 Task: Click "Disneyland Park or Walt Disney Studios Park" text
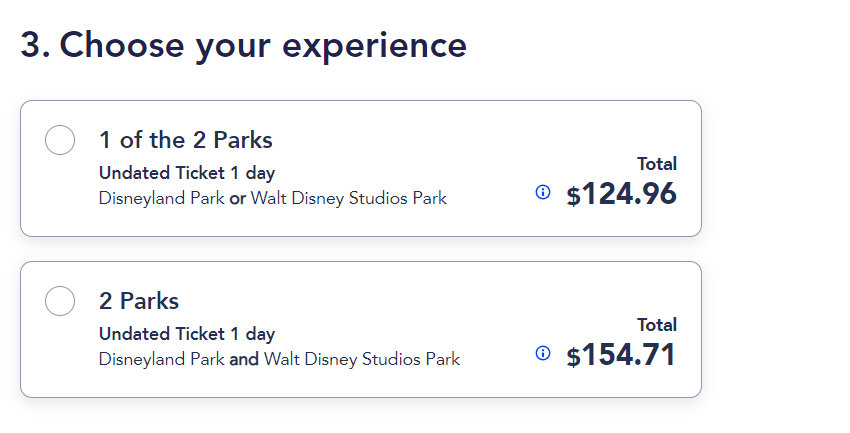(273, 198)
